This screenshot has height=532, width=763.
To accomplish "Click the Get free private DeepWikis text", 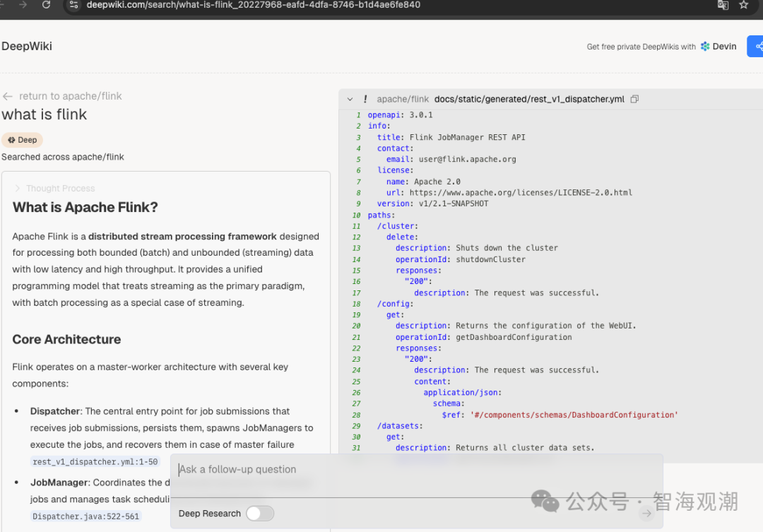I will (x=641, y=47).
